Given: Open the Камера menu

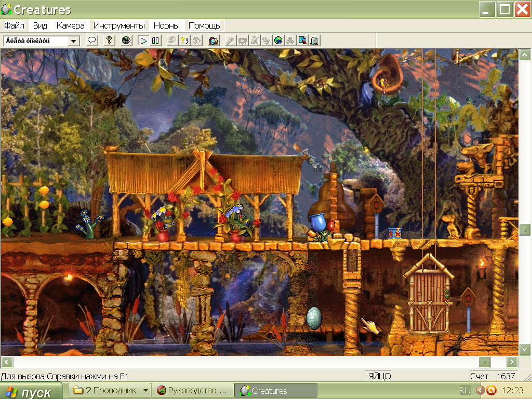Looking at the screenshot, I should 70,25.
